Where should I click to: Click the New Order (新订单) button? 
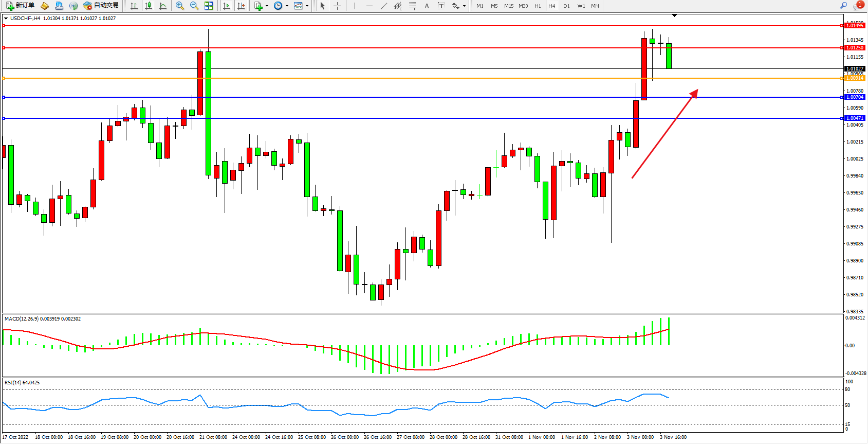[x=21, y=6]
